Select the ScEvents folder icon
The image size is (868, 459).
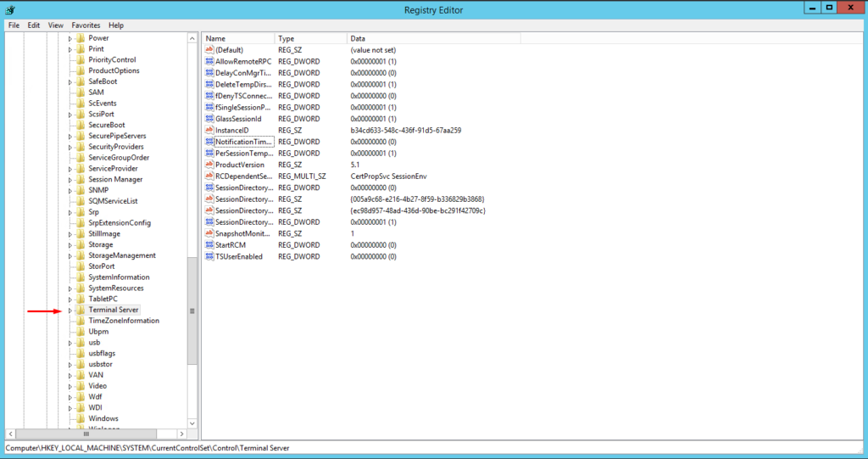81,104
